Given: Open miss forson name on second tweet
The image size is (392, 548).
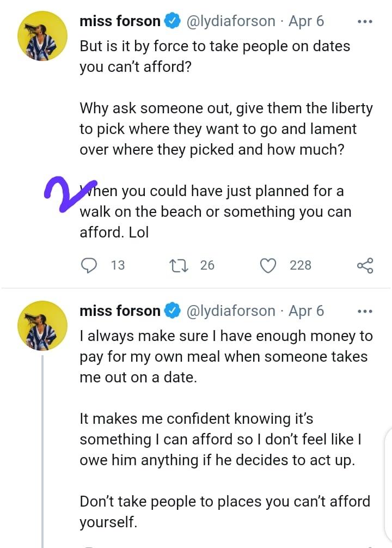Looking at the screenshot, I should (120, 311).
